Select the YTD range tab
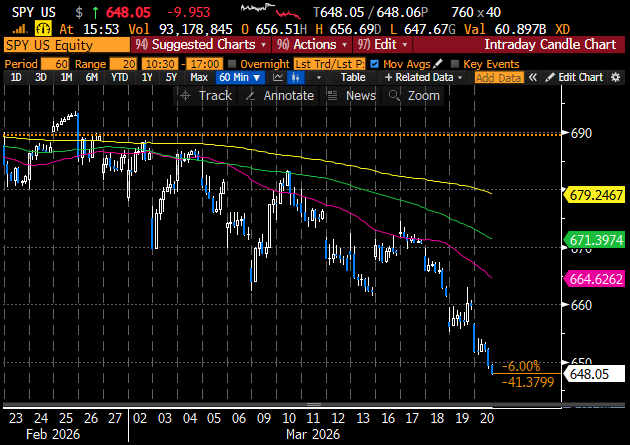630x445 pixels. pos(119,78)
